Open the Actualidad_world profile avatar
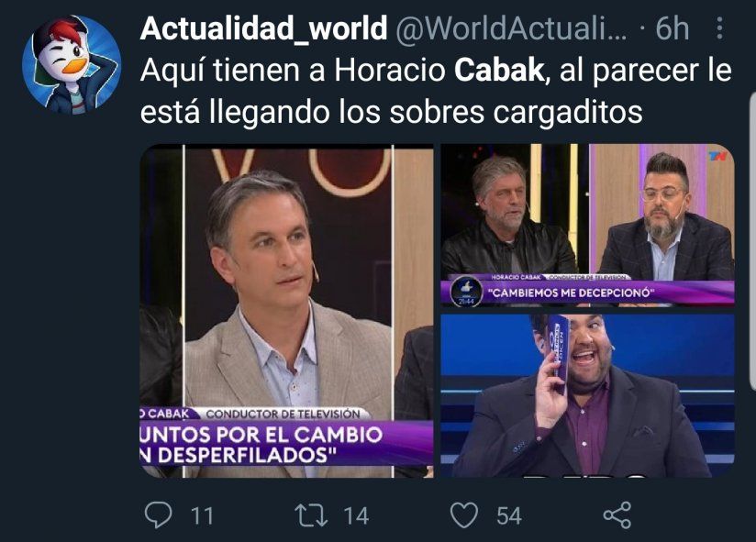Image resolution: width=756 pixels, height=542 pixels. click(x=72, y=64)
